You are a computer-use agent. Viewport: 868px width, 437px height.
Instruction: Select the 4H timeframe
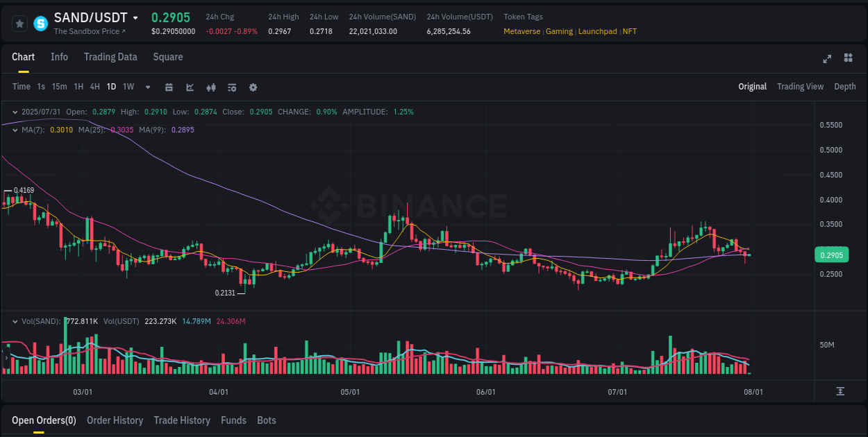[94, 87]
